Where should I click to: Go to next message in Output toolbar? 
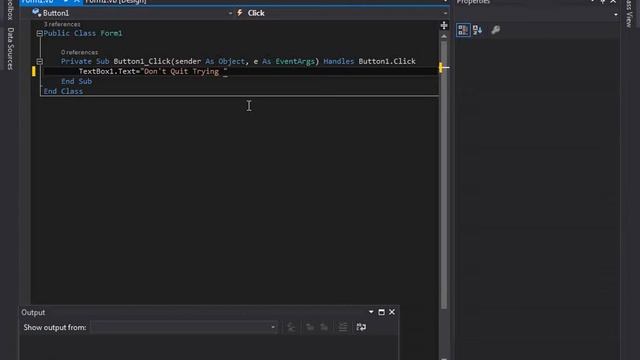[324, 327]
